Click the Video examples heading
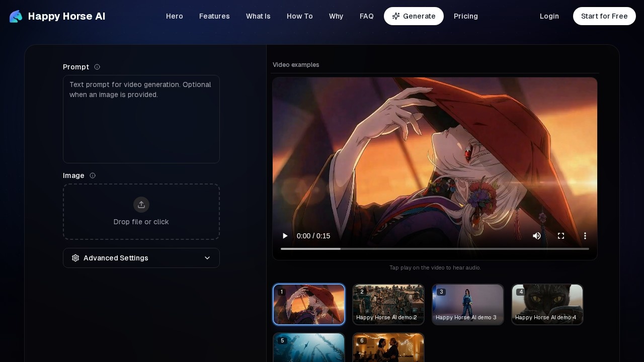 pos(296,65)
